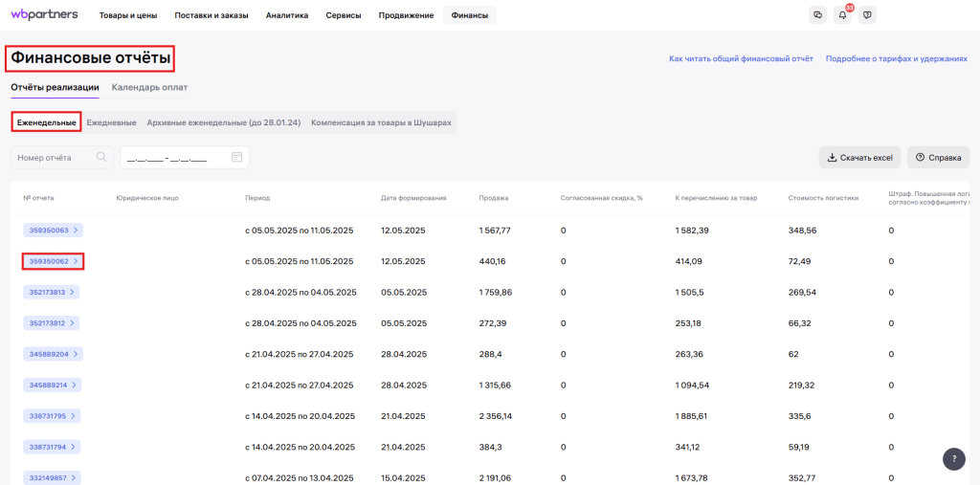Open notifications bell icon

[842, 15]
